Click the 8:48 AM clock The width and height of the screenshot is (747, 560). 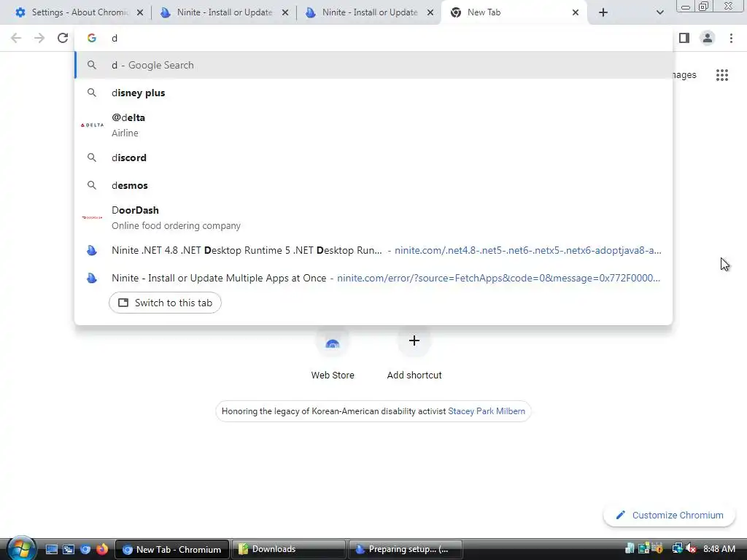719,549
